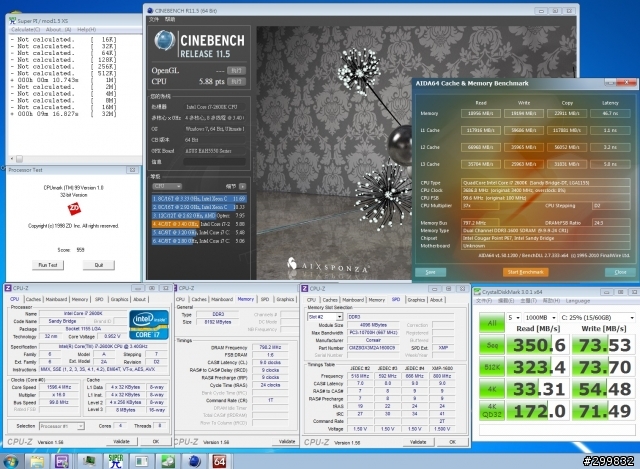640x469 pixels.
Task: Select rank 3 12C/12T AMD Opteron entry
Action: tap(199, 215)
